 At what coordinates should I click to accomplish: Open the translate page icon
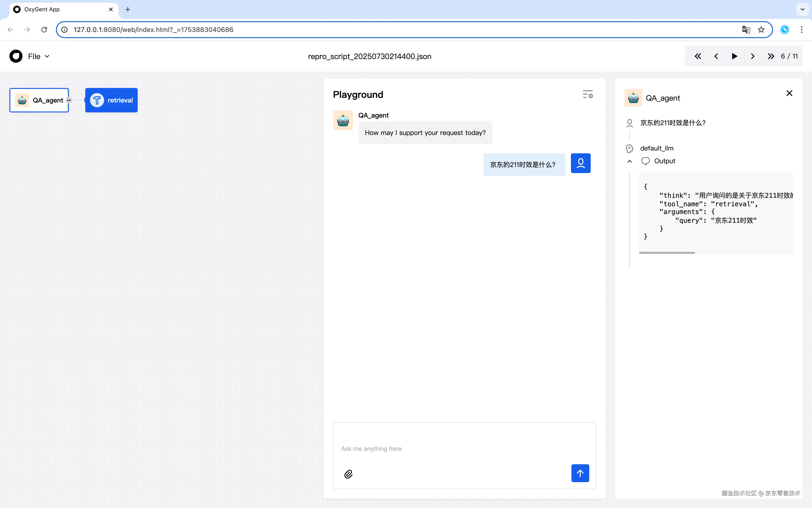(746, 30)
